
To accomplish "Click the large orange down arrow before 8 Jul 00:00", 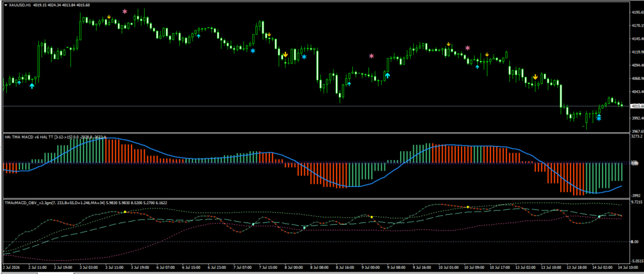I will coord(285,54).
